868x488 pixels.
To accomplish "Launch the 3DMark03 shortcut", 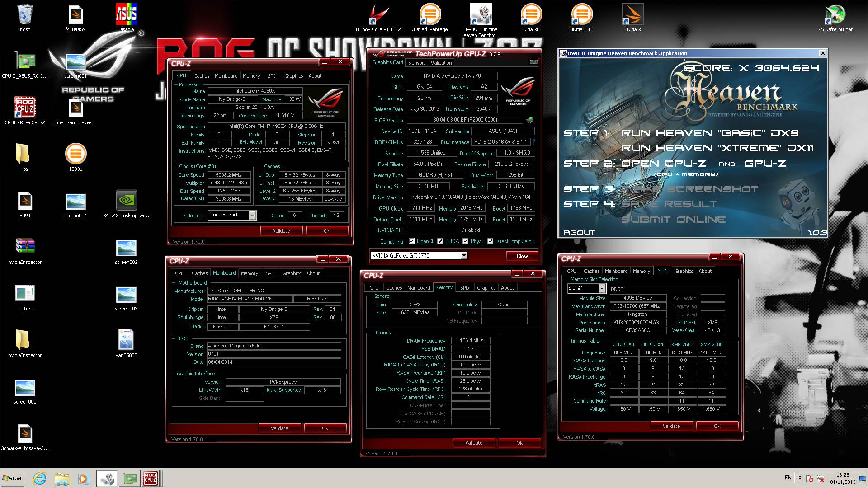I will point(531,18).
